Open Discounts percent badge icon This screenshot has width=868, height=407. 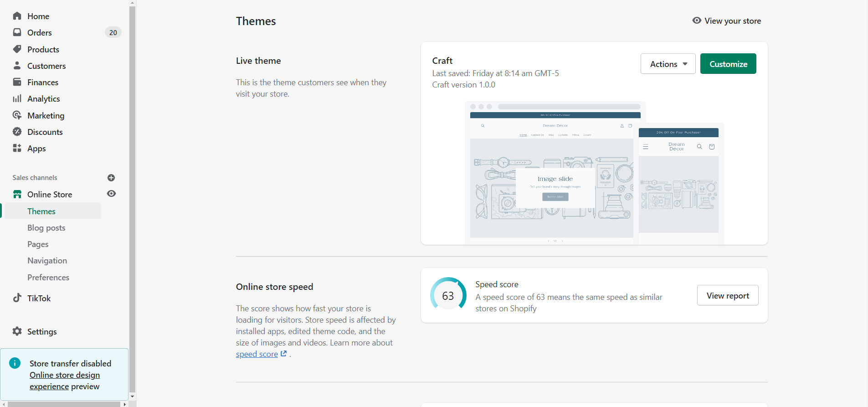(x=17, y=132)
